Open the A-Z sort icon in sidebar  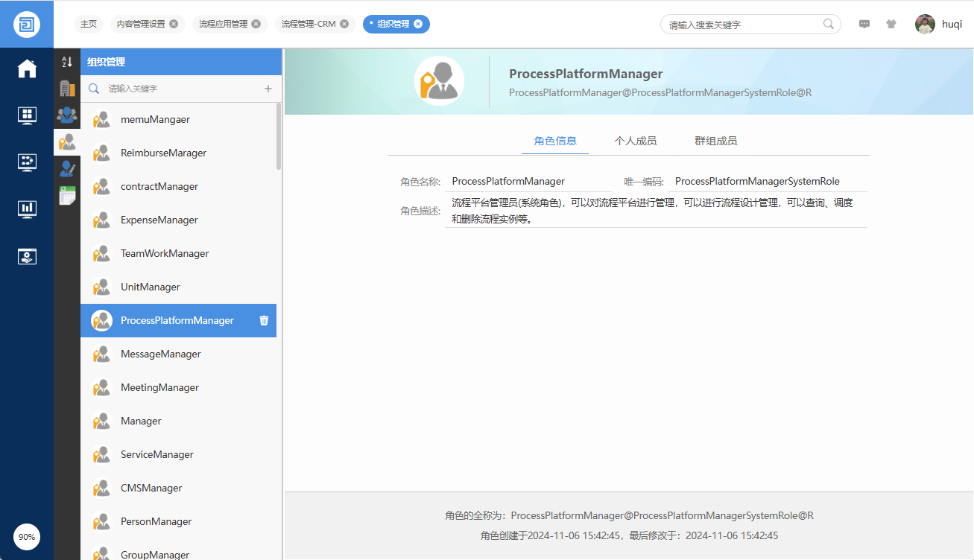(67, 63)
